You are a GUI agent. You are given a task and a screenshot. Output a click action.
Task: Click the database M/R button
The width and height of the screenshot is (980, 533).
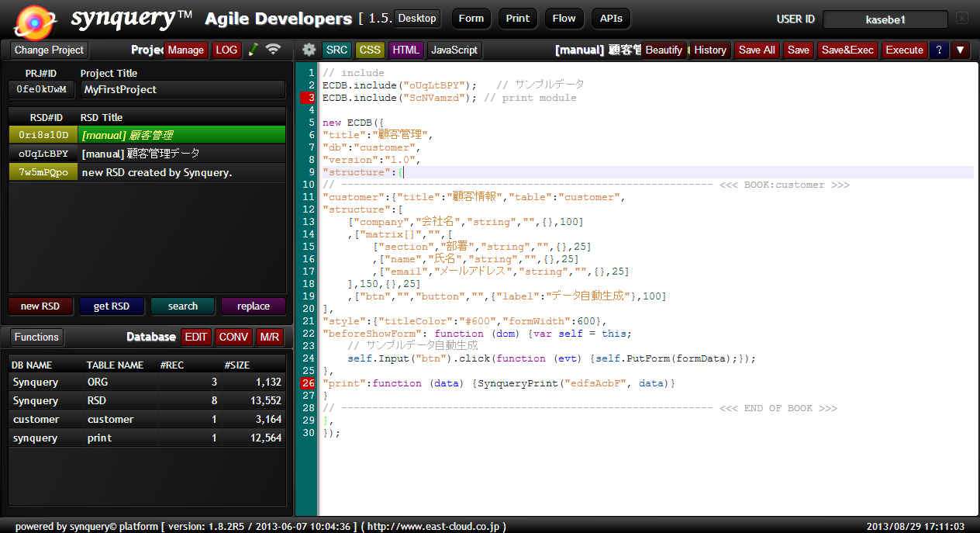pyautogui.click(x=270, y=337)
